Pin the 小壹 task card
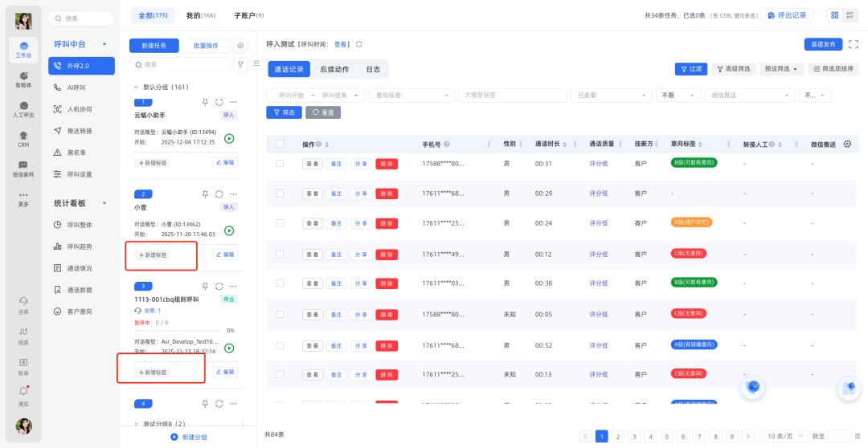868x448 pixels. point(205,194)
